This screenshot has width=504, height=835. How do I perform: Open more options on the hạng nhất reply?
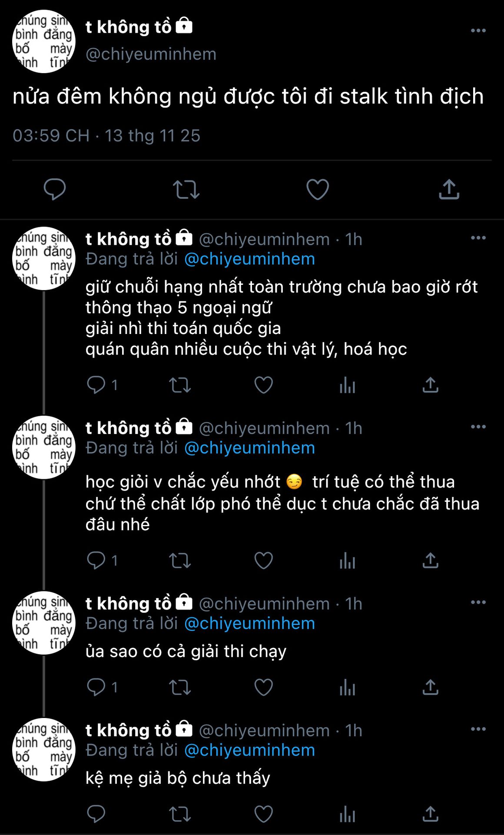point(478,237)
